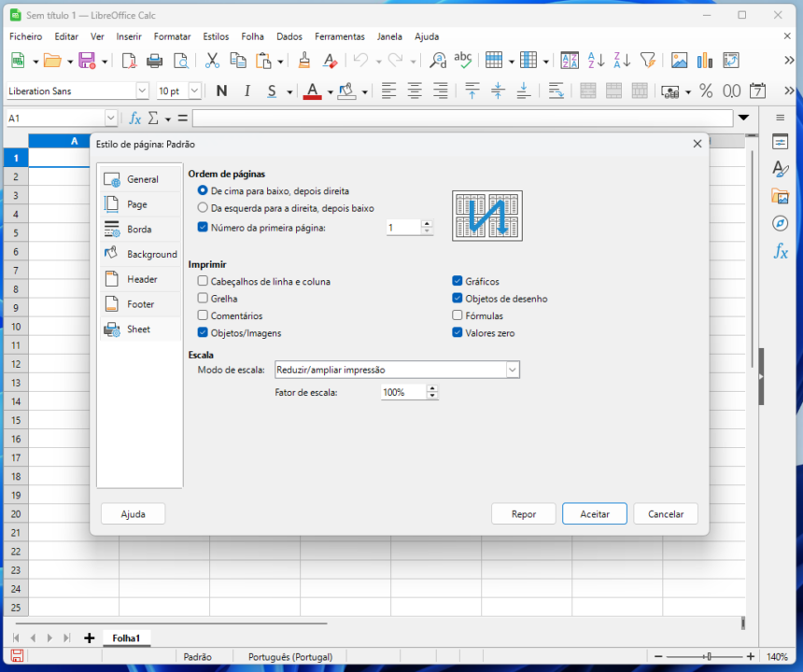Toggle Bold with the N icon
The width and height of the screenshot is (803, 672).
(x=221, y=91)
